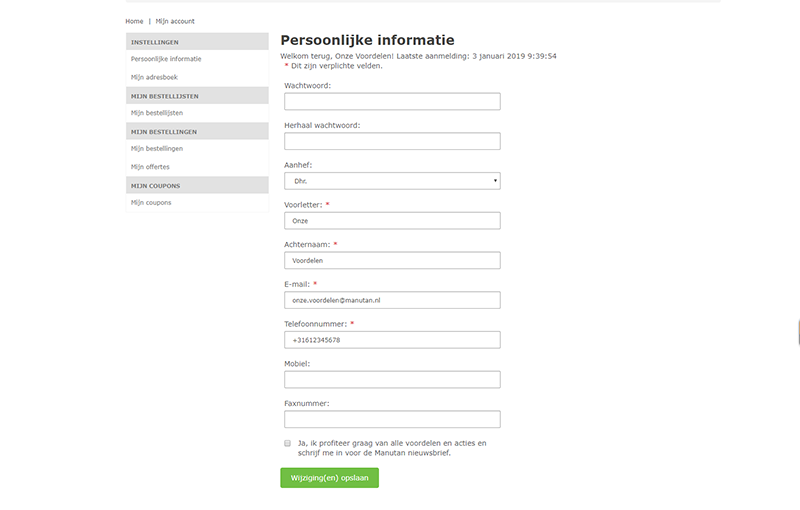Image resolution: width=800 pixels, height=510 pixels.
Task: Enable the Manutan nieuwsbrief checkbox
Action: point(287,443)
